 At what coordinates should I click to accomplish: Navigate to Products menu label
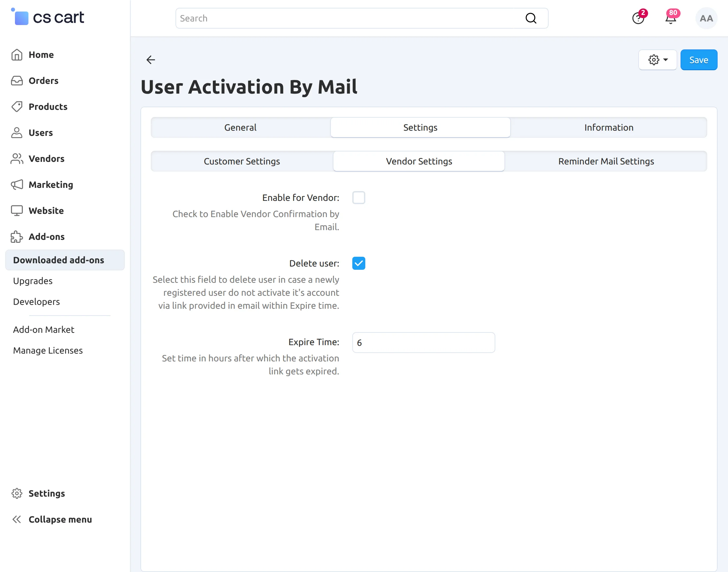click(x=48, y=107)
